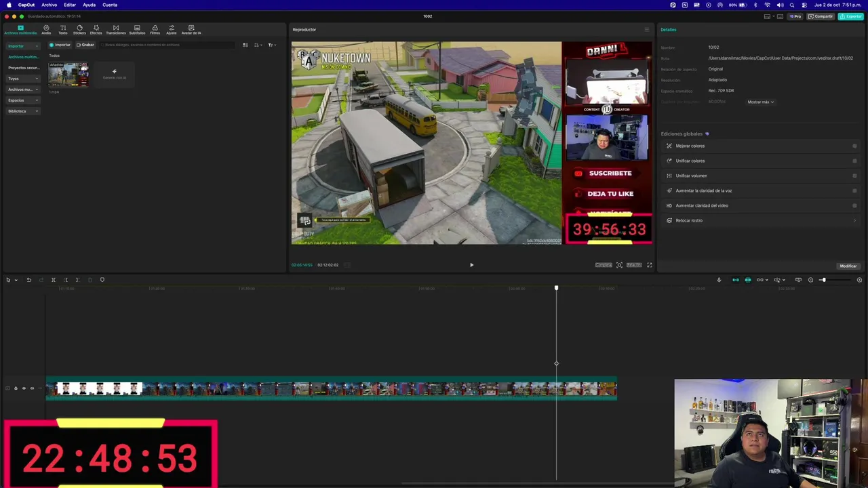Open the Filtros panel
This screenshot has width=868, height=488.
tap(155, 30)
